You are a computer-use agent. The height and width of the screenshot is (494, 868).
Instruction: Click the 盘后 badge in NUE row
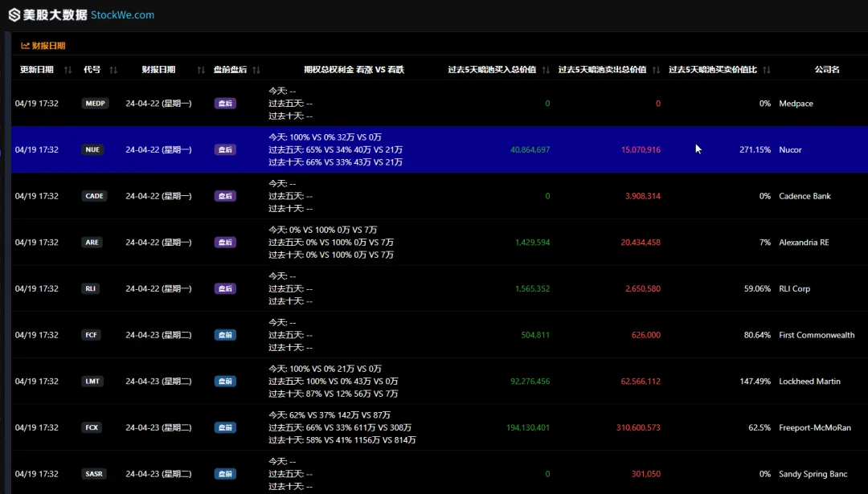click(225, 150)
